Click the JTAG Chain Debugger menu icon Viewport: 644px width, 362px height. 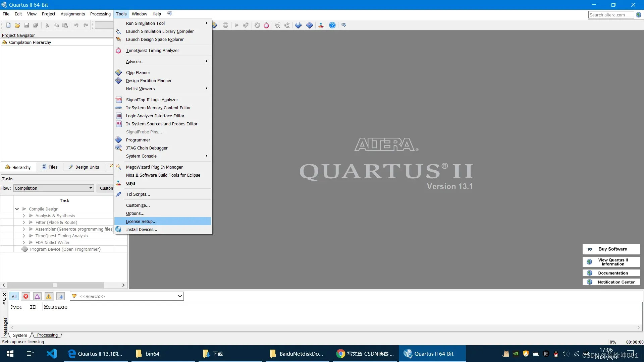click(118, 148)
